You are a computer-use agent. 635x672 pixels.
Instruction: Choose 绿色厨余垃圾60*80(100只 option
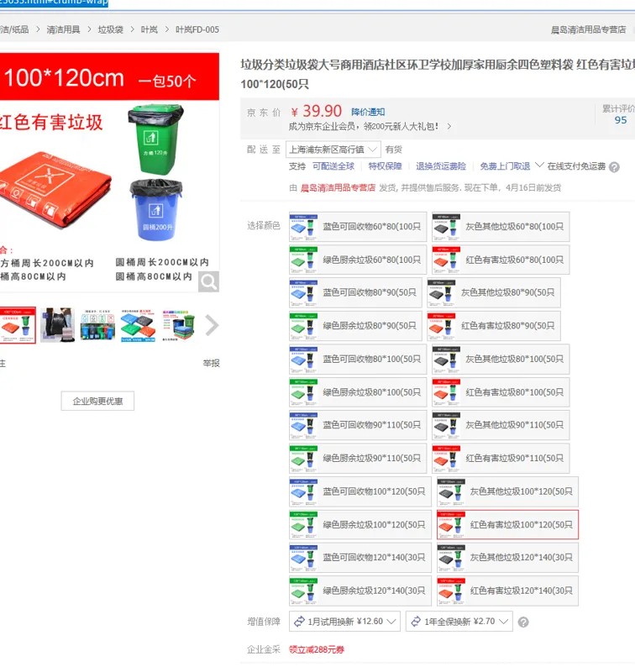[358, 260]
